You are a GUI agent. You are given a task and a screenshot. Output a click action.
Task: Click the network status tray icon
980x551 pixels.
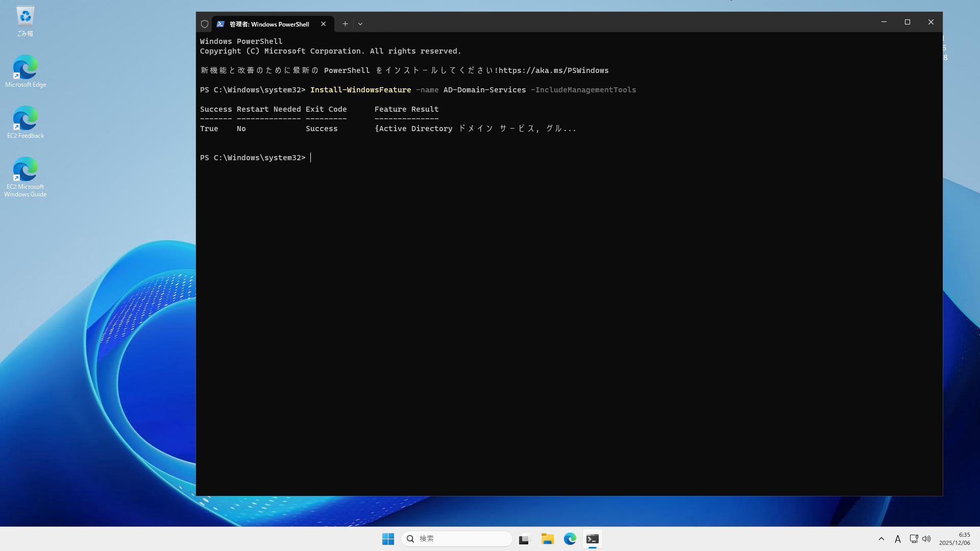point(913,539)
